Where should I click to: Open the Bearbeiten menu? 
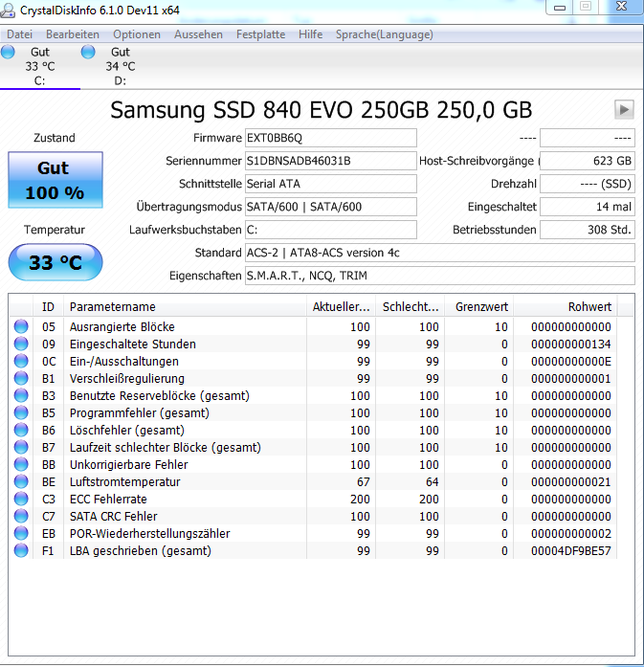click(x=73, y=34)
